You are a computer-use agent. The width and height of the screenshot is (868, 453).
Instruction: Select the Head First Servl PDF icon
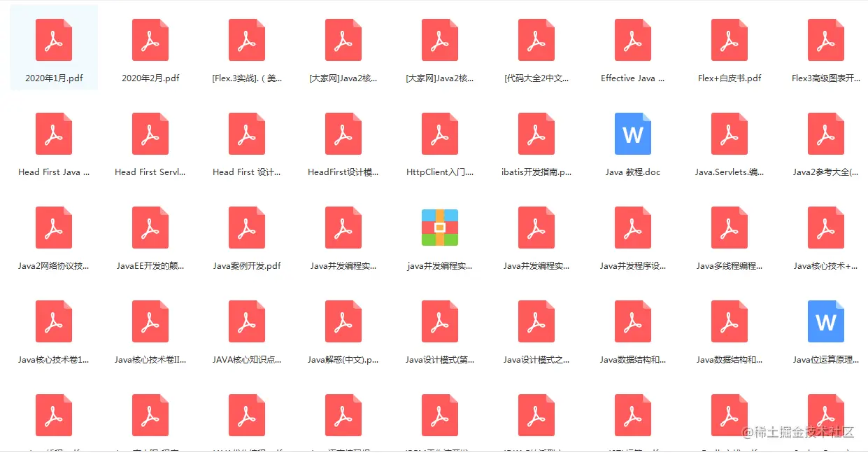pyautogui.click(x=150, y=134)
